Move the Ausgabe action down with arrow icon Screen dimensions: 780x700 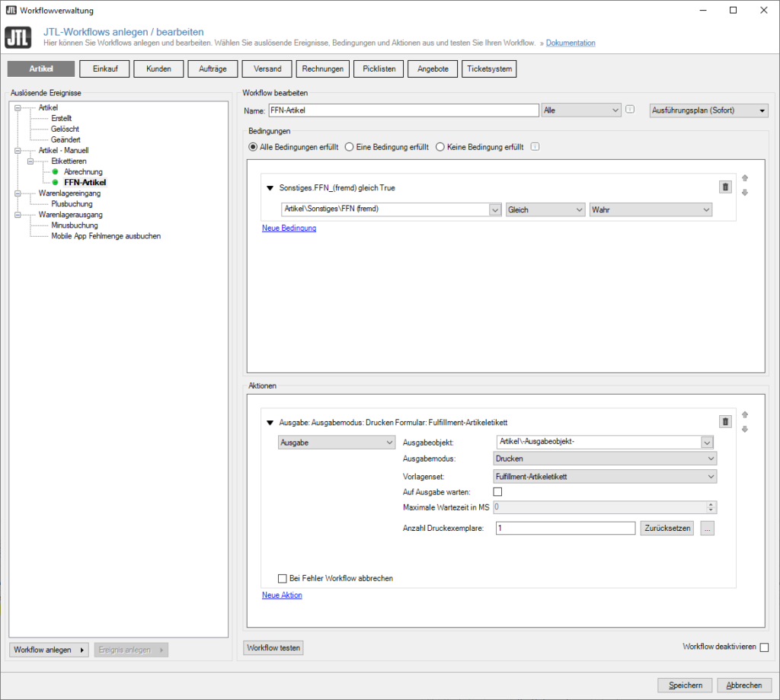(744, 429)
